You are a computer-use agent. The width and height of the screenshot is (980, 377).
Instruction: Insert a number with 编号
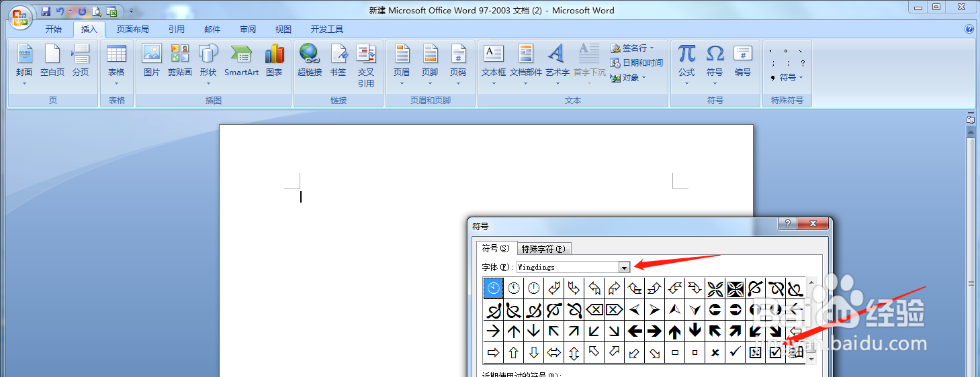(x=743, y=60)
